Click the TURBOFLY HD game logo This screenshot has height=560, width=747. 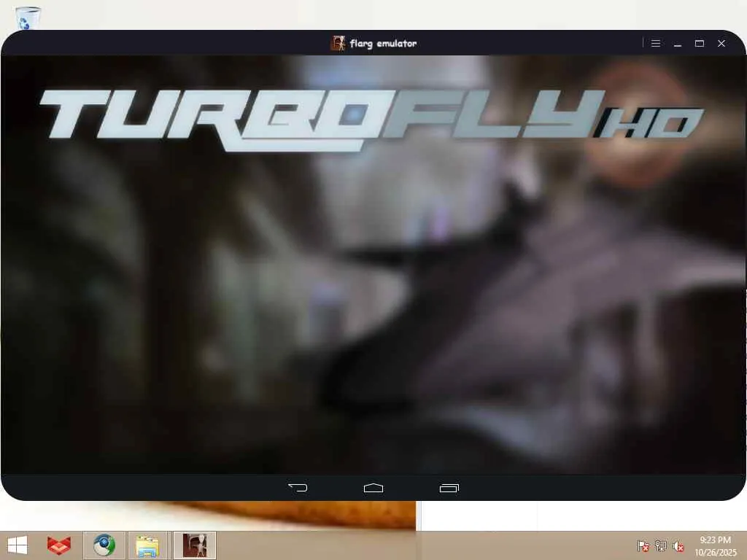[371, 120]
